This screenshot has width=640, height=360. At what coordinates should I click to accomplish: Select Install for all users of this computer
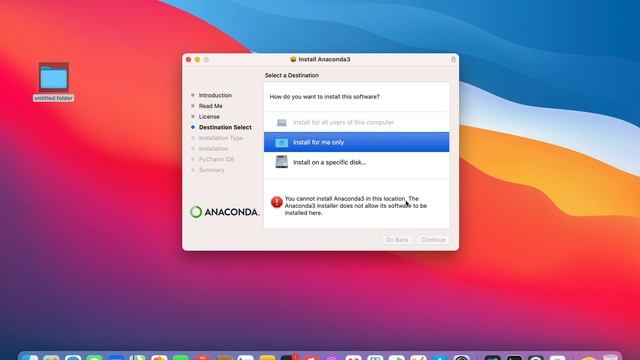coord(356,122)
